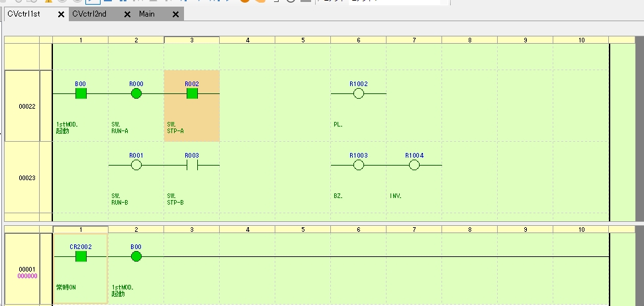Viewport: 644px width, 306px height.
Task: Activate the CVctrl1st tab
Action: (x=25, y=14)
